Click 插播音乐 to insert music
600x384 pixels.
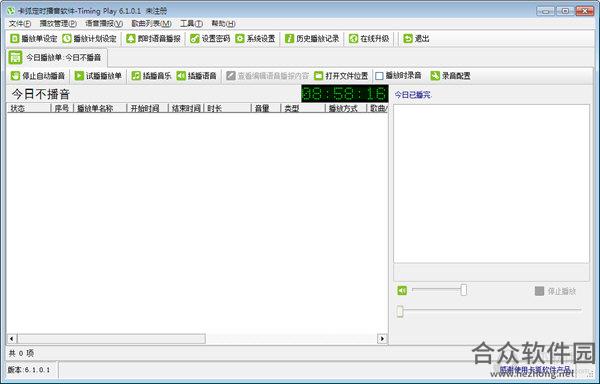coord(151,76)
